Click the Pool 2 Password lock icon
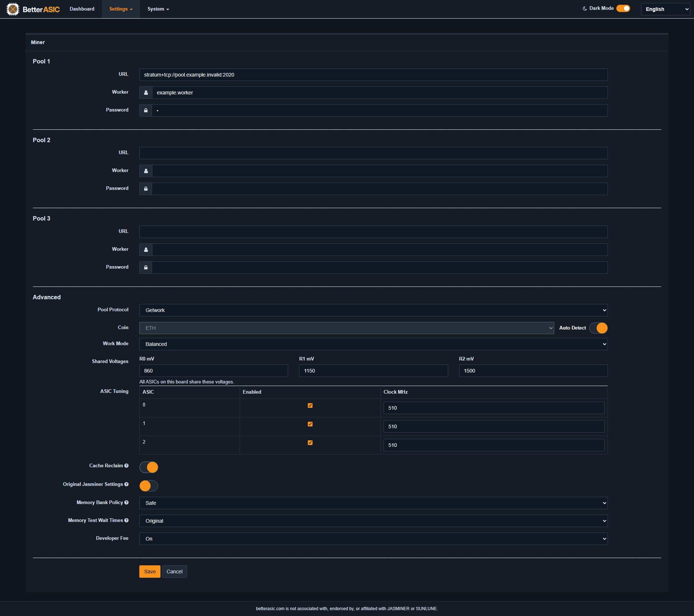This screenshot has width=694, height=616. tap(146, 189)
